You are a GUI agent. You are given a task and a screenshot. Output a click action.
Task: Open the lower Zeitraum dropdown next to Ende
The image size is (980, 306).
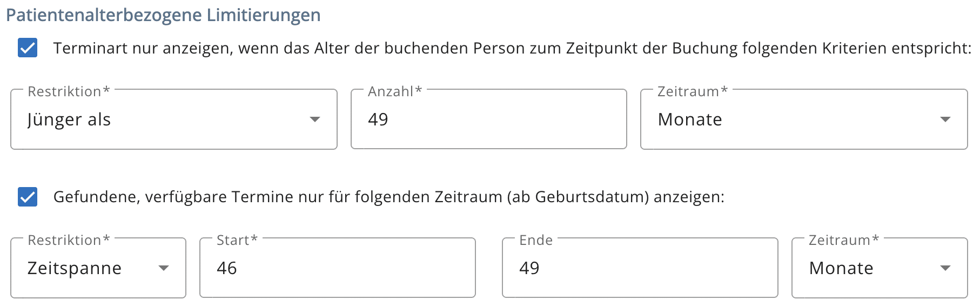tap(880, 268)
